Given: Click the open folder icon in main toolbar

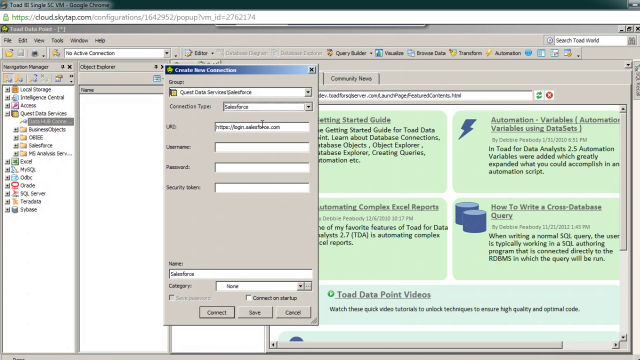Looking at the screenshot, I should point(9,53).
